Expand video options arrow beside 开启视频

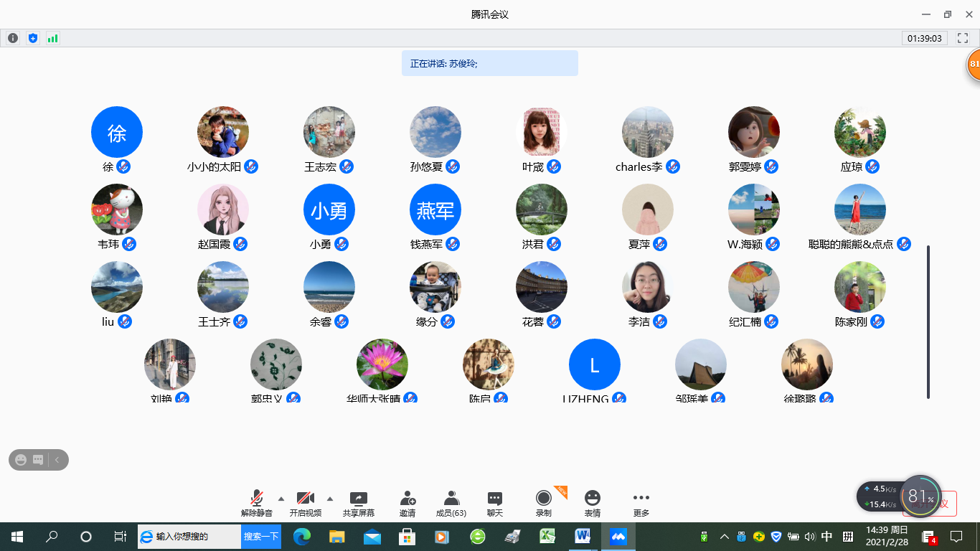point(330,499)
